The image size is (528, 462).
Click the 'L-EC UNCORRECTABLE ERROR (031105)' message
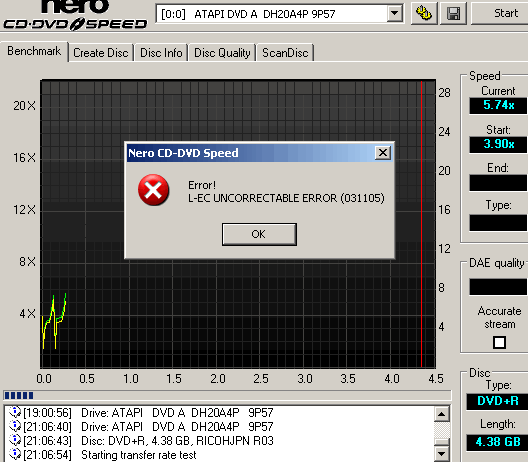286,198
